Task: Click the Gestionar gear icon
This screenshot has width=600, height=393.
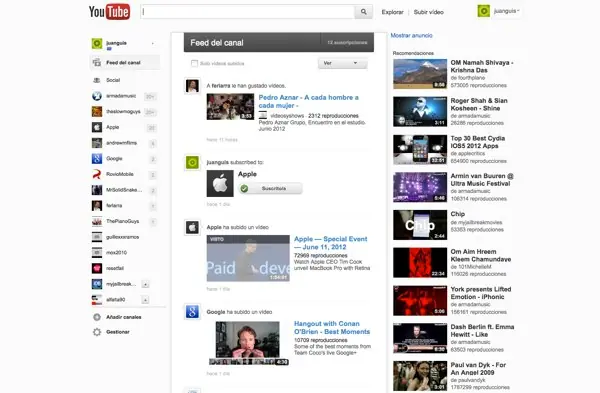Action: click(x=97, y=332)
